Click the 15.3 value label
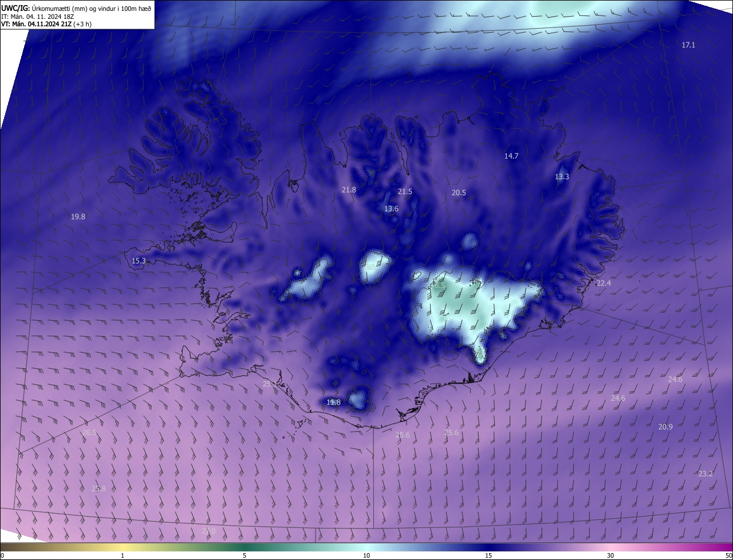The width and height of the screenshot is (733, 560). point(139,261)
